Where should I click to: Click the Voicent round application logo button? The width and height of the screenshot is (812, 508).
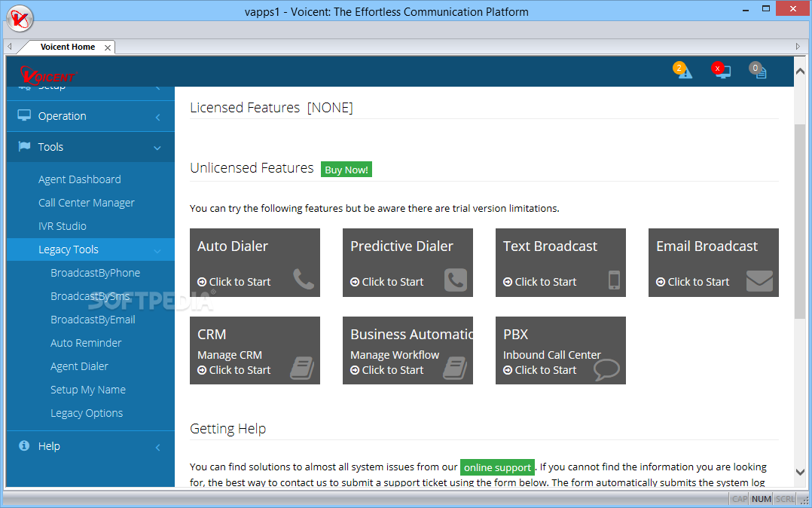(x=20, y=19)
